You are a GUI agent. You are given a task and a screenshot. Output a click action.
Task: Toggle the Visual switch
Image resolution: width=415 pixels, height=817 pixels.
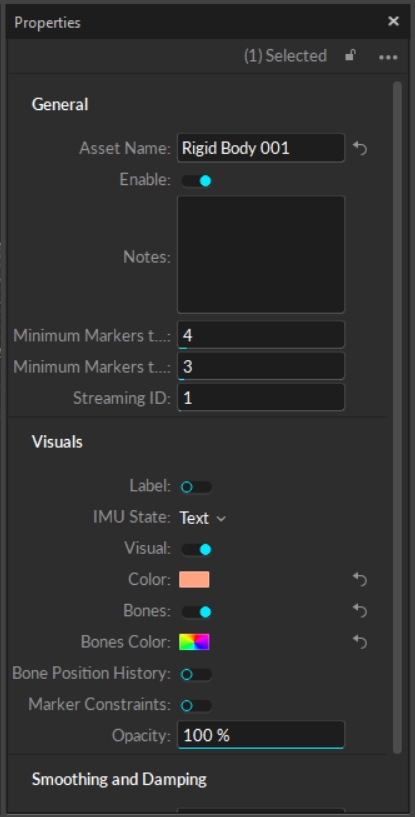coord(197,549)
